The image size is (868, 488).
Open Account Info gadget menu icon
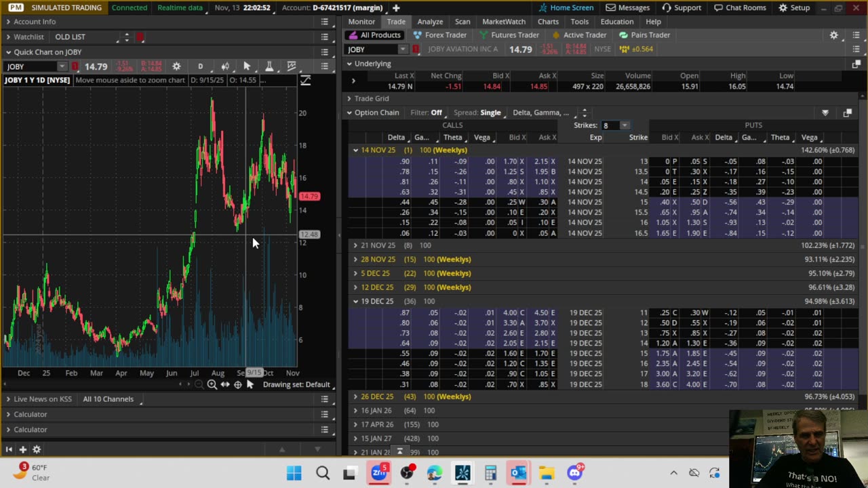(325, 22)
